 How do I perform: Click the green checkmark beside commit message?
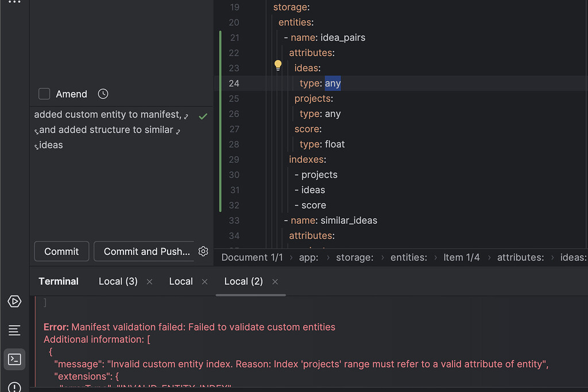(x=203, y=115)
